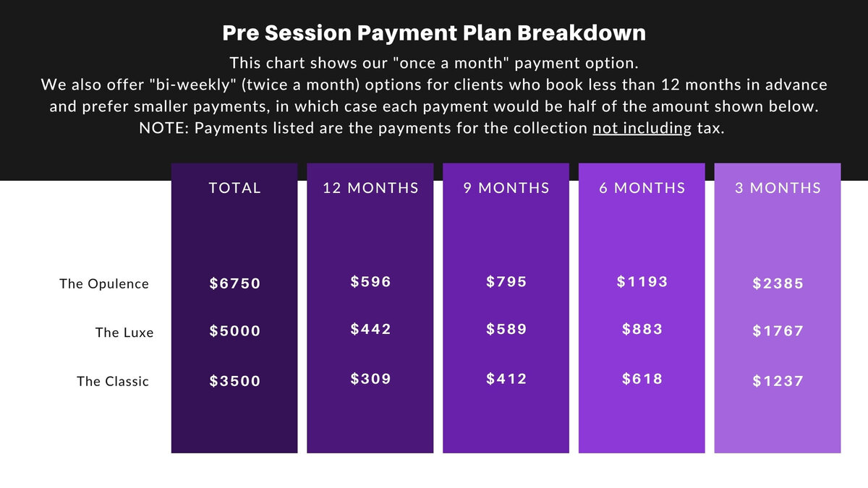Click the $2385 three-month Opulence payment

pos(778,284)
